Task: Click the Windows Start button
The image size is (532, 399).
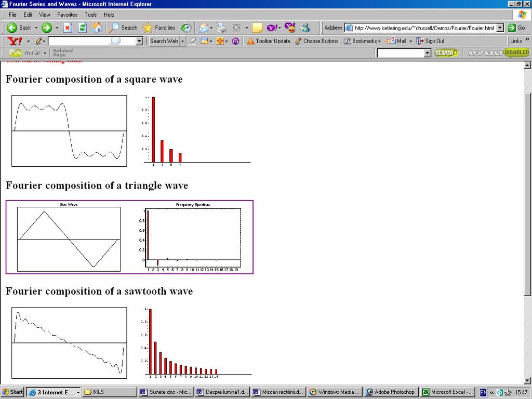Action: click(x=12, y=392)
